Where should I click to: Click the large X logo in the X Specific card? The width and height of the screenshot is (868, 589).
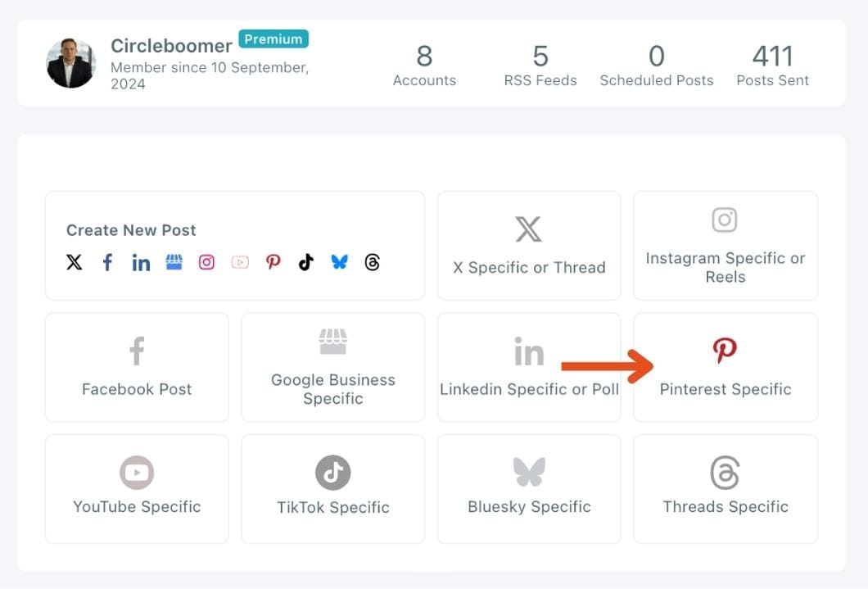[529, 229]
